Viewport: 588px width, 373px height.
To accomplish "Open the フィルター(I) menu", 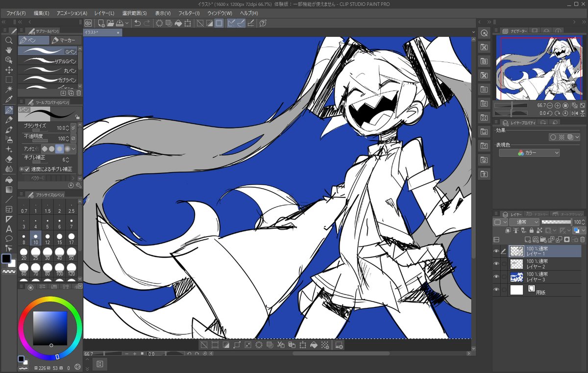I will pos(189,13).
